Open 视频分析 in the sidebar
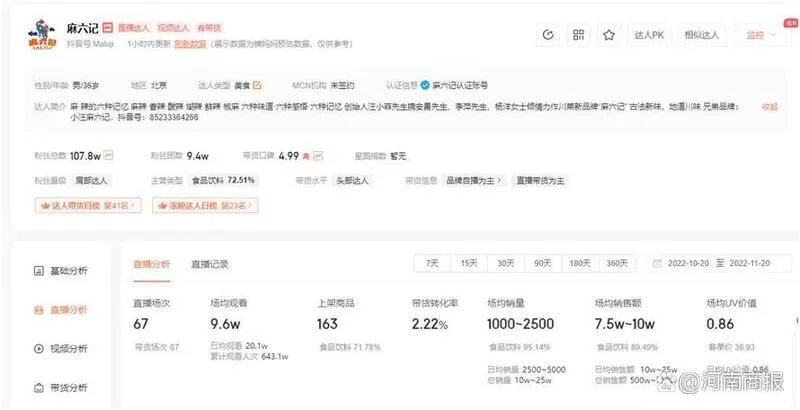The height and width of the screenshot is (410, 800). [x=68, y=349]
